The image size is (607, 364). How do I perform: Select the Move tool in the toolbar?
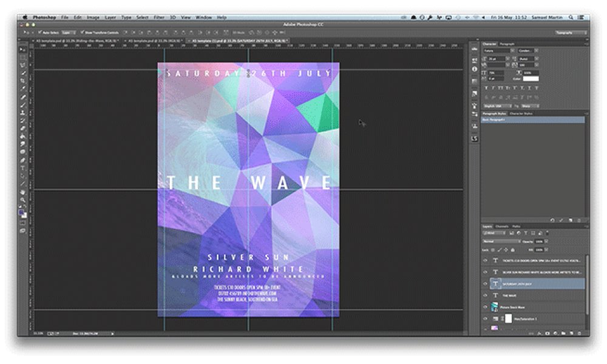tap(23, 50)
